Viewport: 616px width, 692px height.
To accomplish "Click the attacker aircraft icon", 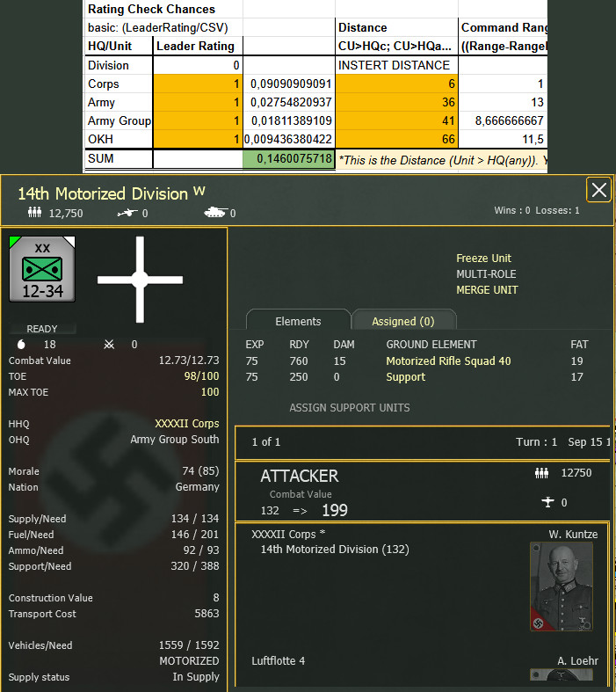I will click(547, 502).
